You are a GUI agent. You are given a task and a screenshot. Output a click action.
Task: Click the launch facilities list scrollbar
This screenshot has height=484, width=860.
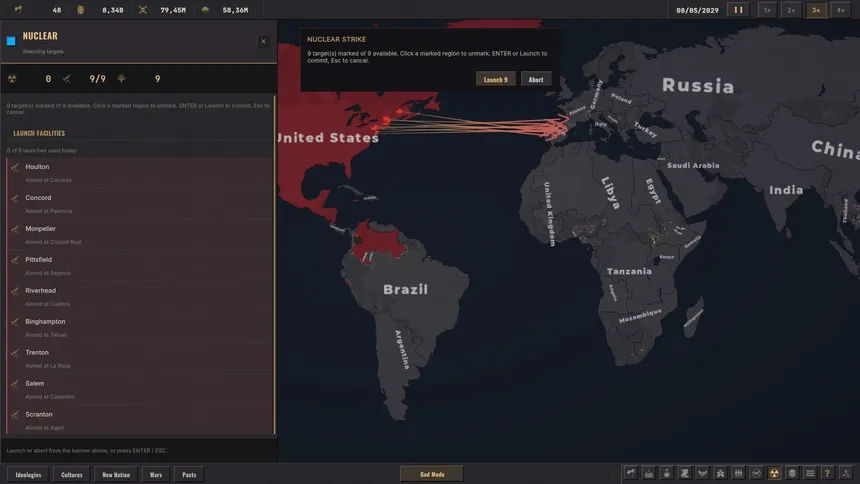(275, 266)
